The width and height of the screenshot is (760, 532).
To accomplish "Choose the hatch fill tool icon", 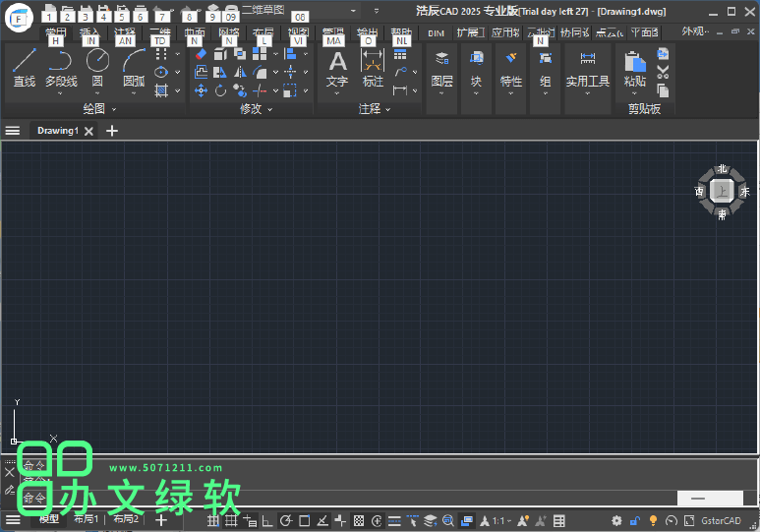I will pos(161,90).
